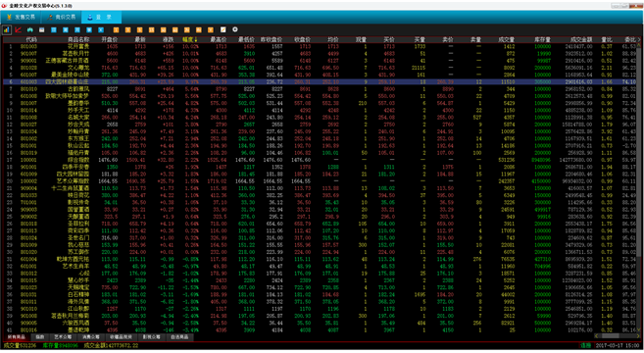Select the 综合指数 row
Screen dimensions: 644x353
click(x=320, y=160)
